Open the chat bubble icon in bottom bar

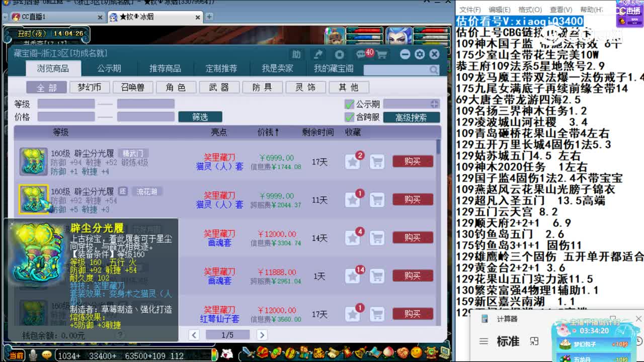click(46, 355)
